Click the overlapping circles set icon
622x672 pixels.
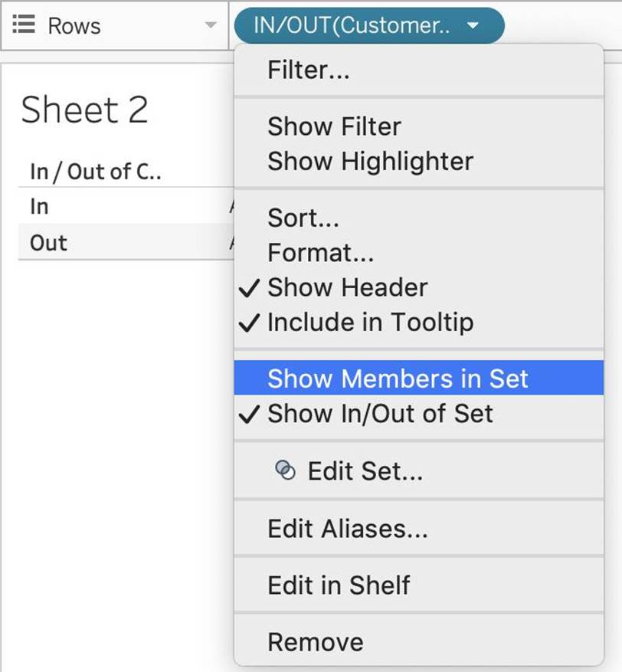(x=285, y=470)
